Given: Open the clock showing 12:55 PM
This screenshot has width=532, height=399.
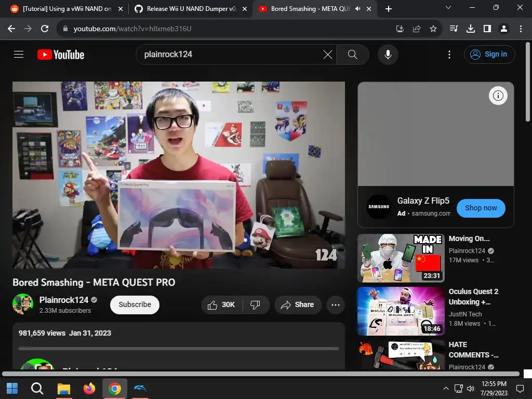Looking at the screenshot, I should 494,389.
